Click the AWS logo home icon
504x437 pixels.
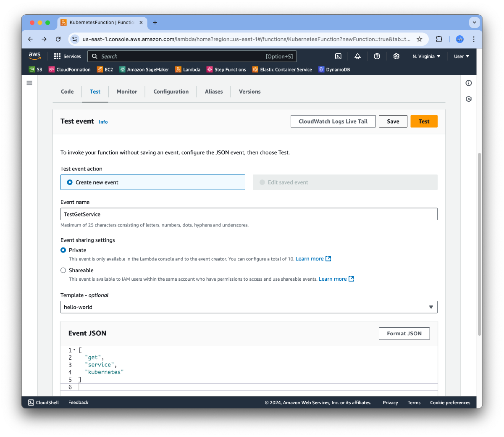click(x=34, y=56)
